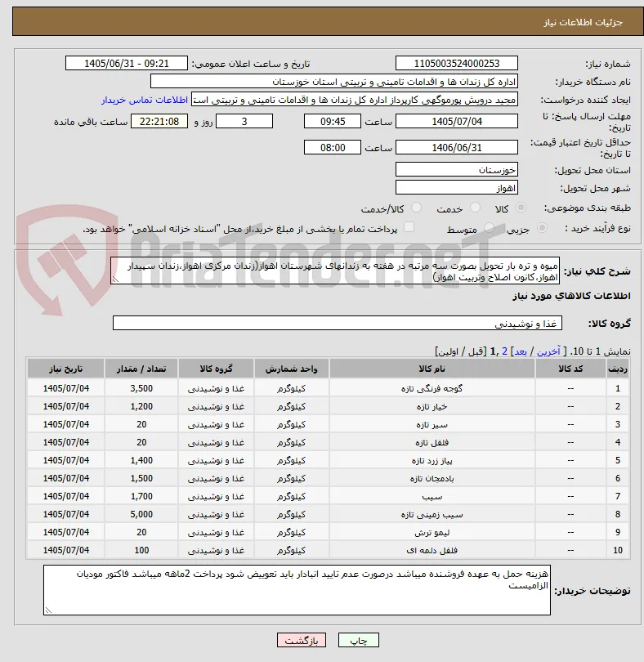
Task: Click the resize grip of شرح کلی نیاز box
Action: pos(115,279)
